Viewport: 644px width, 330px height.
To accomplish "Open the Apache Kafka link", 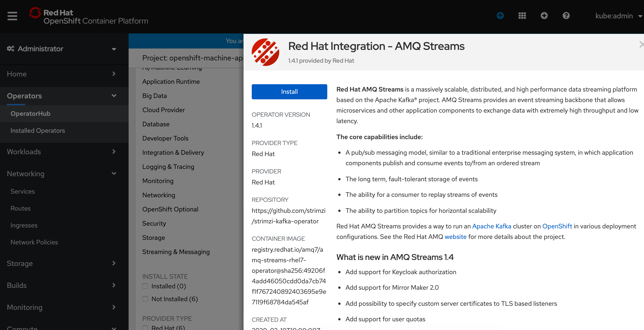I will (x=492, y=226).
